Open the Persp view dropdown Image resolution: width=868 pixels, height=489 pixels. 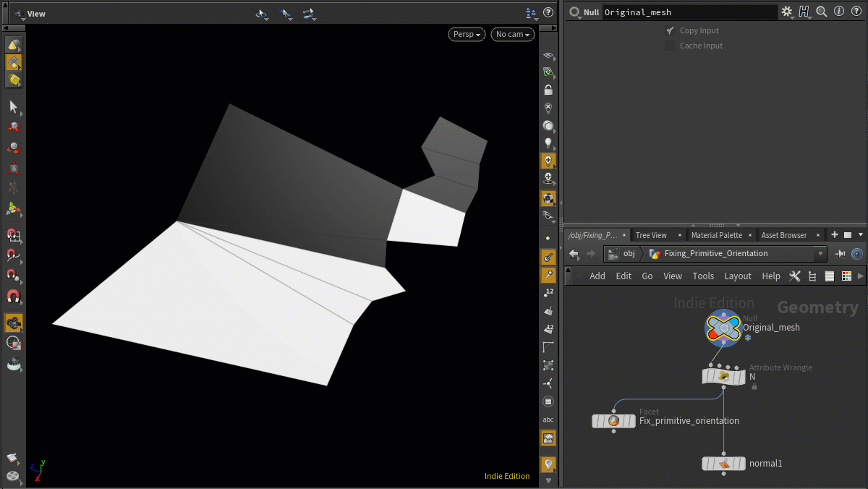(x=467, y=34)
